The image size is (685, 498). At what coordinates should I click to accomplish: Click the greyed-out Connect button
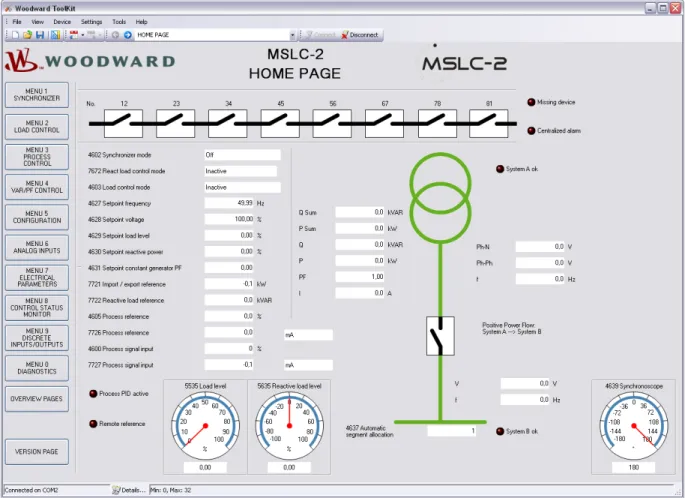click(320, 35)
